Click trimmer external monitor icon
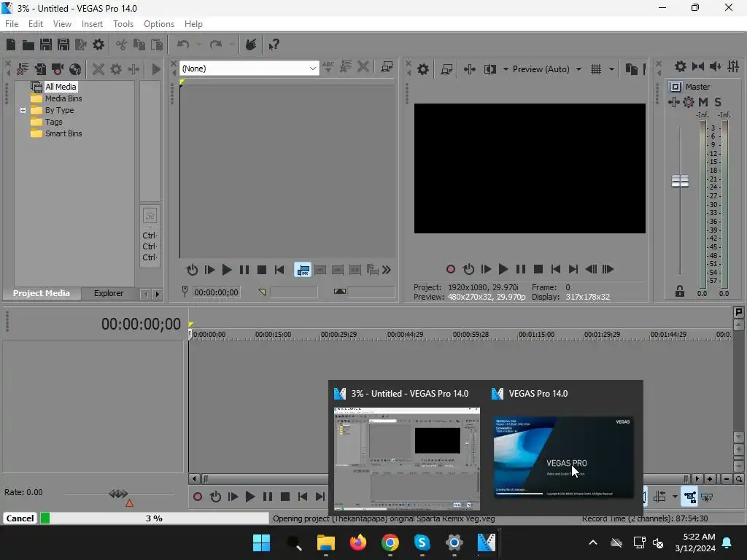747x560 pixels. (x=387, y=67)
